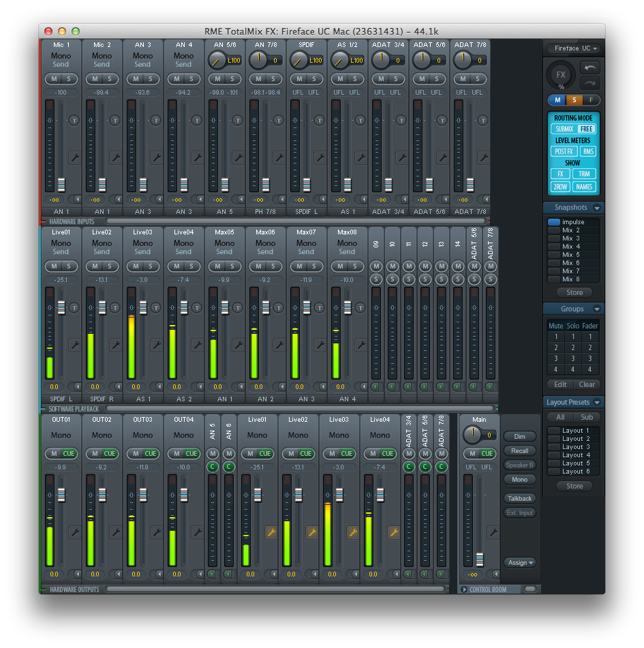
Task: Click the Mic 1 channel fader handle
Action: coord(61,185)
